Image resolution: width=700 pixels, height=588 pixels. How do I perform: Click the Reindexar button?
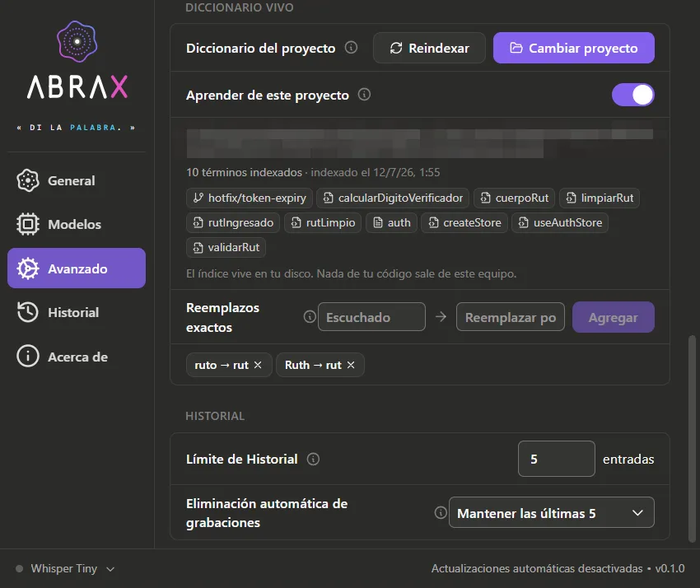(x=429, y=48)
